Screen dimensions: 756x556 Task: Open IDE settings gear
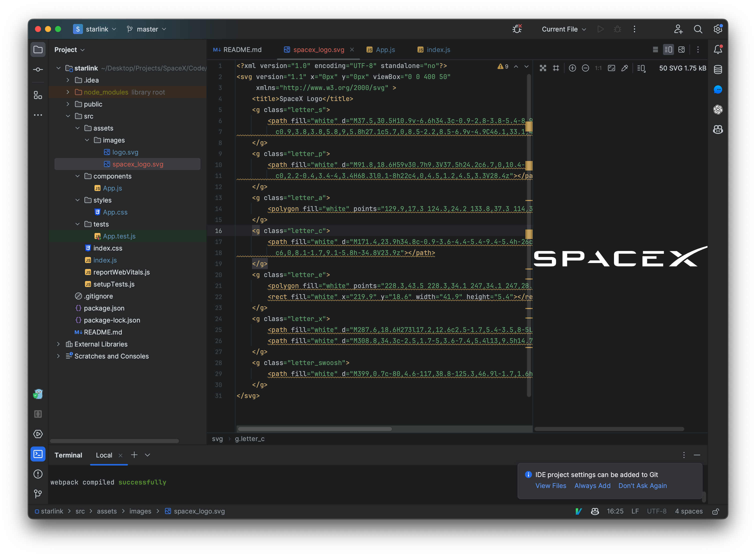pyautogui.click(x=718, y=29)
